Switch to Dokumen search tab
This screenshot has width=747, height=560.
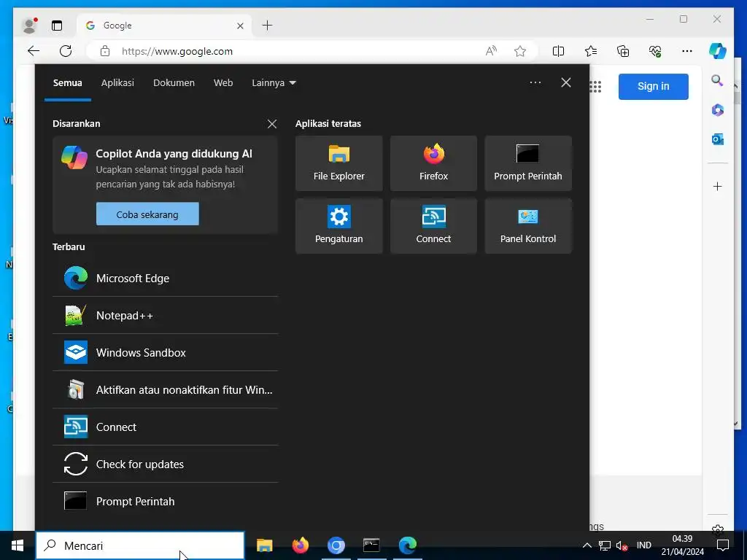coord(174,83)
